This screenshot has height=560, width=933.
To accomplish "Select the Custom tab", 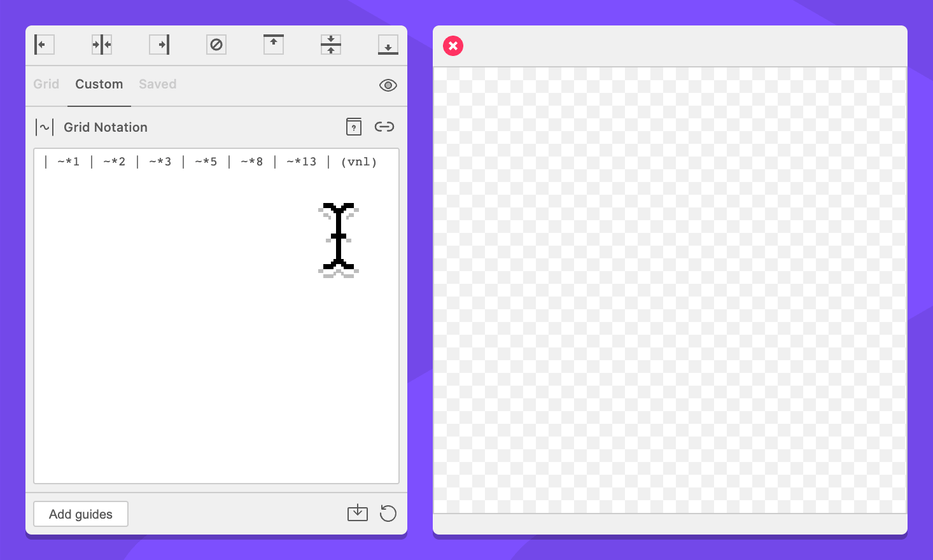I will [99, 84].
